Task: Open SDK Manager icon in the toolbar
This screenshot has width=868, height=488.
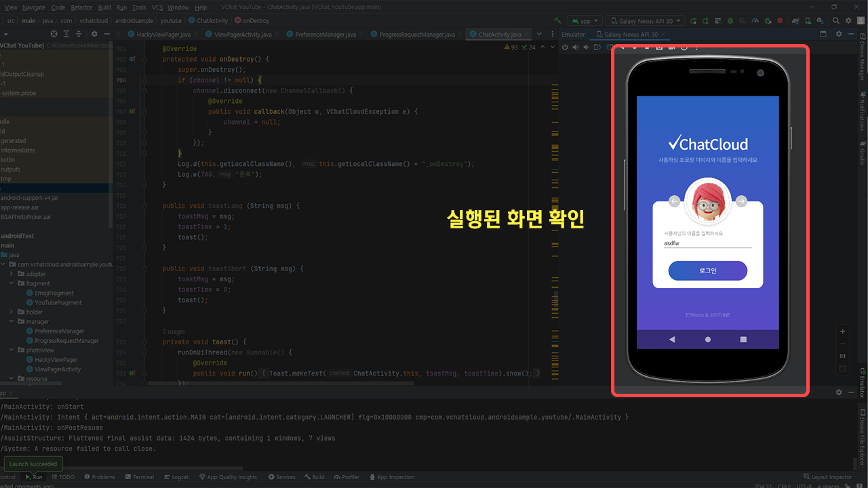Action: pos(821,20)
